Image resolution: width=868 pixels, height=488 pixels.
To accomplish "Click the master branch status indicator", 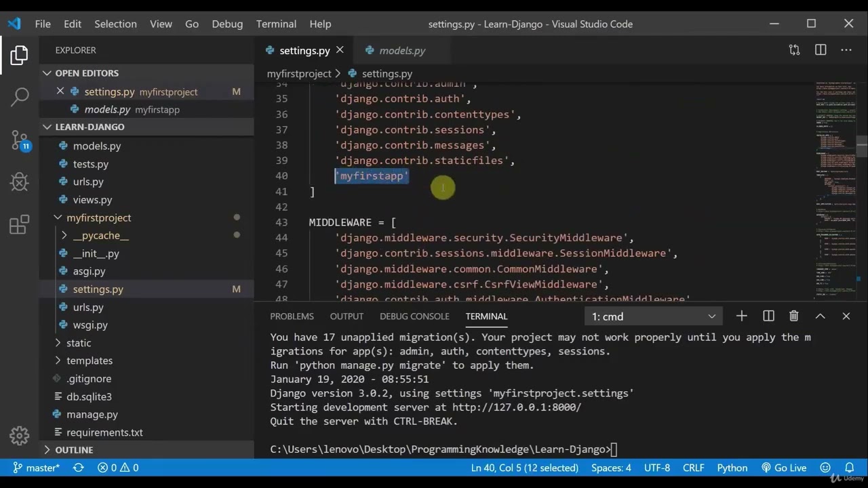I will 37,468.
